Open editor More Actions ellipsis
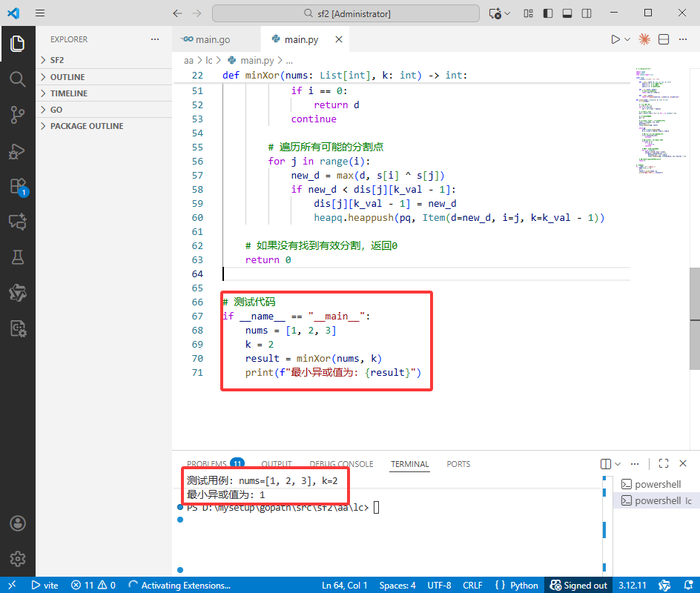This screenshot has width=700, height=593. [x=683, y=39]
